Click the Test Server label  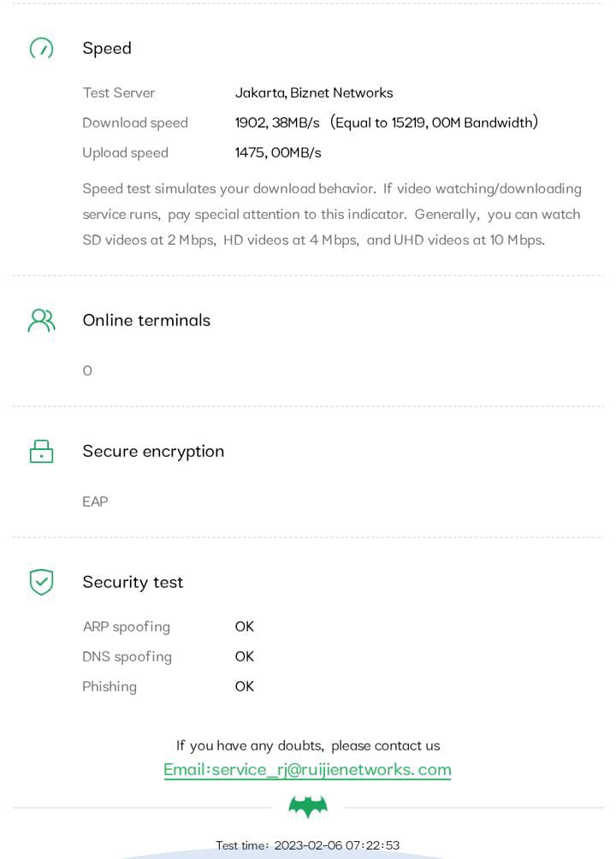pyautogui.click(x=119, y=92)
